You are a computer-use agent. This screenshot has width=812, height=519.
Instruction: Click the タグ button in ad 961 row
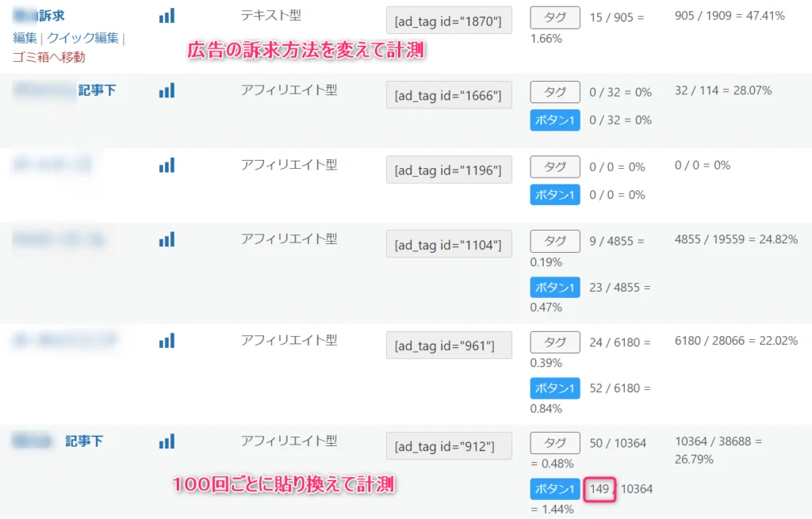(x=554, y=342)
